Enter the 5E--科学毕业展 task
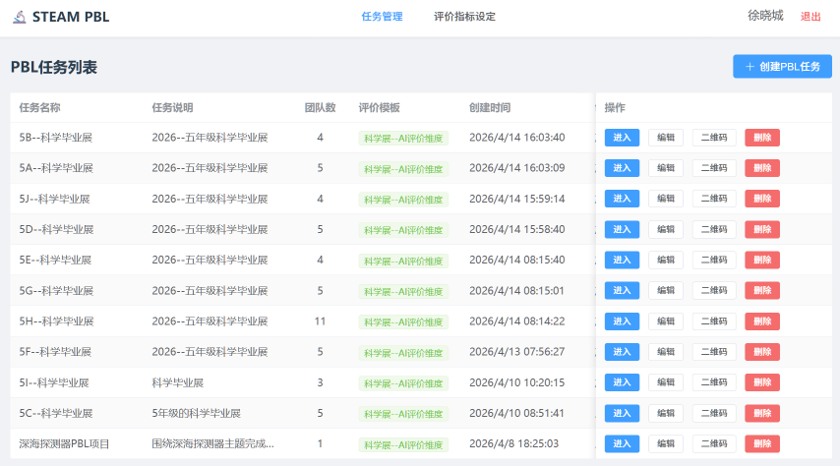The image size is (840, 466). [622, 260]
